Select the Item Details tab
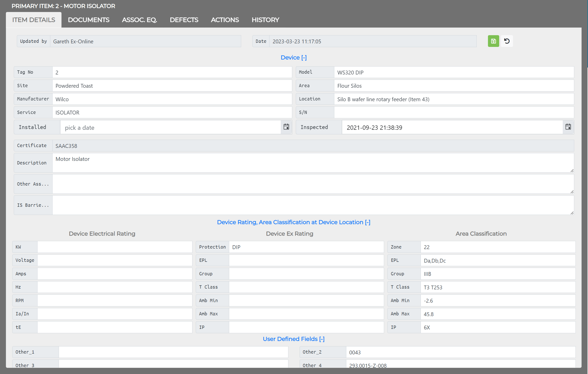The height and width of the screenshot is (374, 588). point(34,20)
